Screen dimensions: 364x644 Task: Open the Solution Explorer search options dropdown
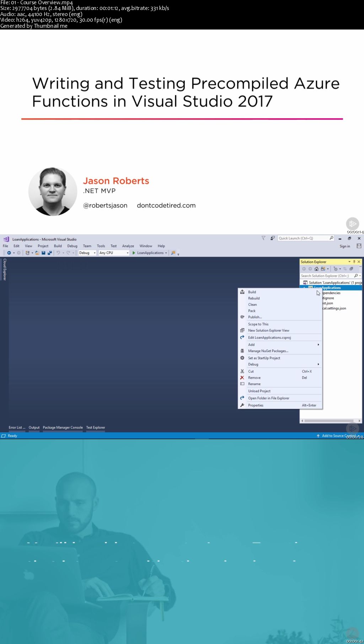(360, 276)
